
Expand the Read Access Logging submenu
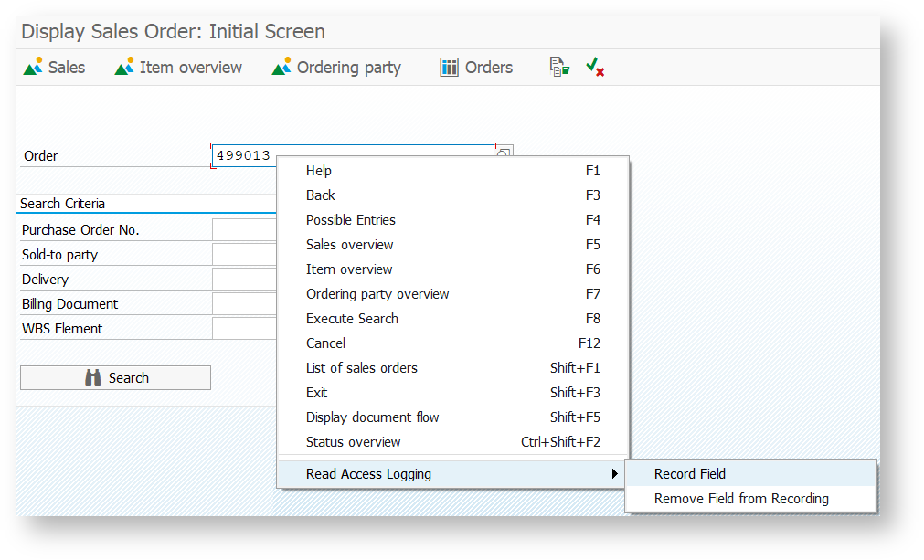point(452,474)
